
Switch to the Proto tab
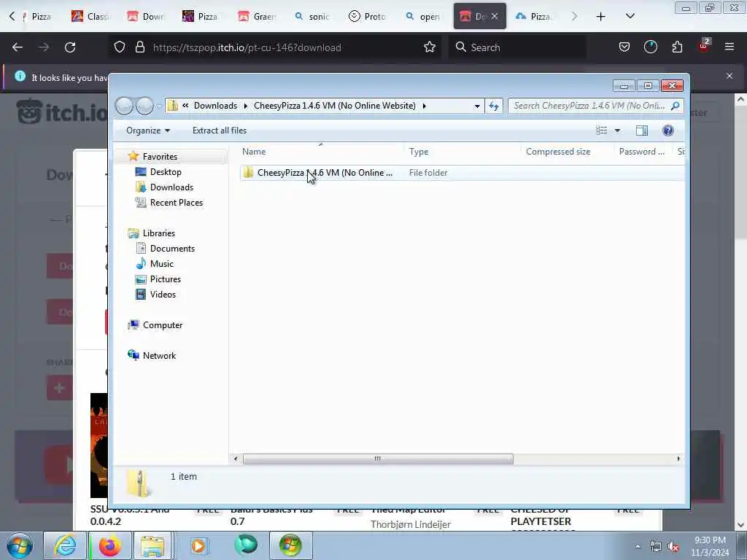(368, 16)
